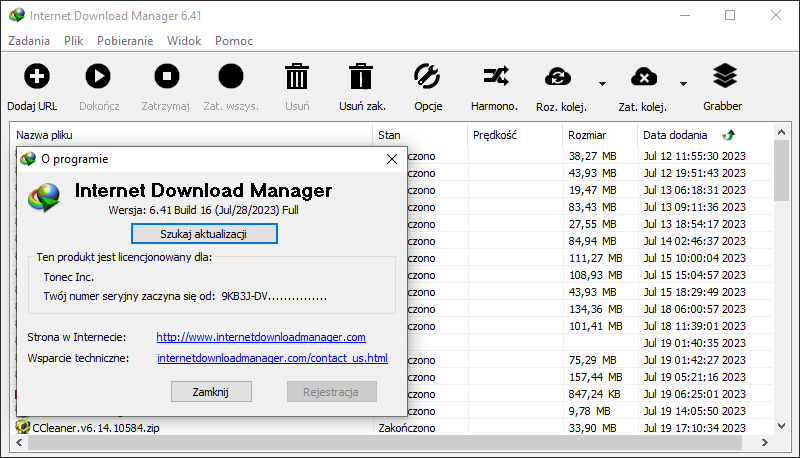Viewport: 800px width, 458px height.
Task: Click date Jul 19 01:40:35 2023
Action: [x=694, y=343]
